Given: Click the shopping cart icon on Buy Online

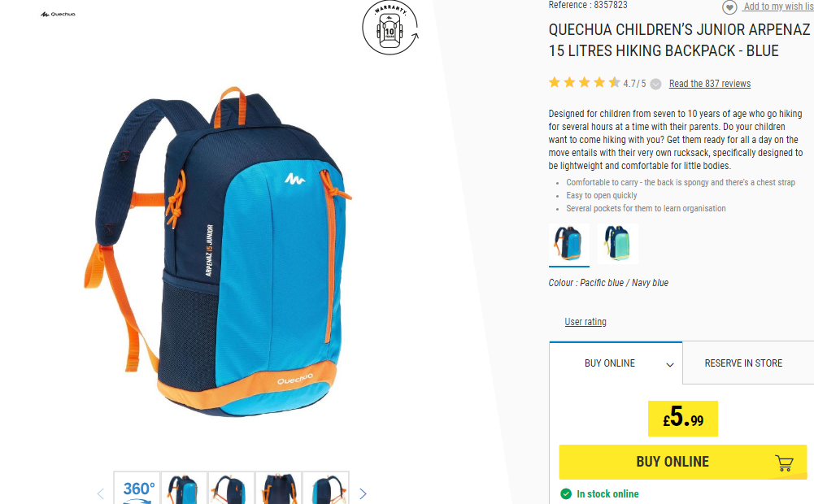Looking at the screenshot, I should point(784,463).
